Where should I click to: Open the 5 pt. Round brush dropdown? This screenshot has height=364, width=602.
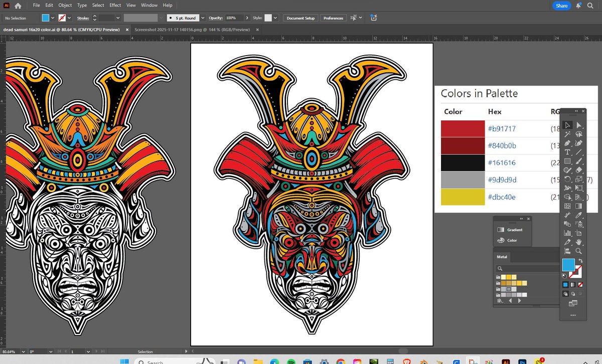pyautogui.click(x=203, y=18)
